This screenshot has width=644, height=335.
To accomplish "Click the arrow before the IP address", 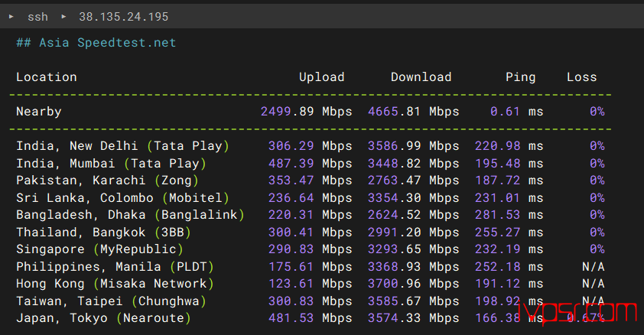I will pyautogui.click(x=63, y=16).
